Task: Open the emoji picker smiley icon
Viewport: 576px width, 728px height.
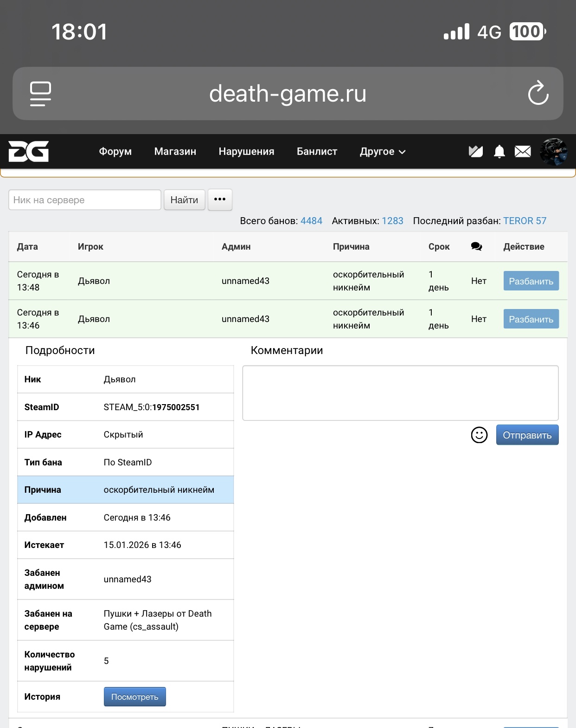Action: (479, 435)
